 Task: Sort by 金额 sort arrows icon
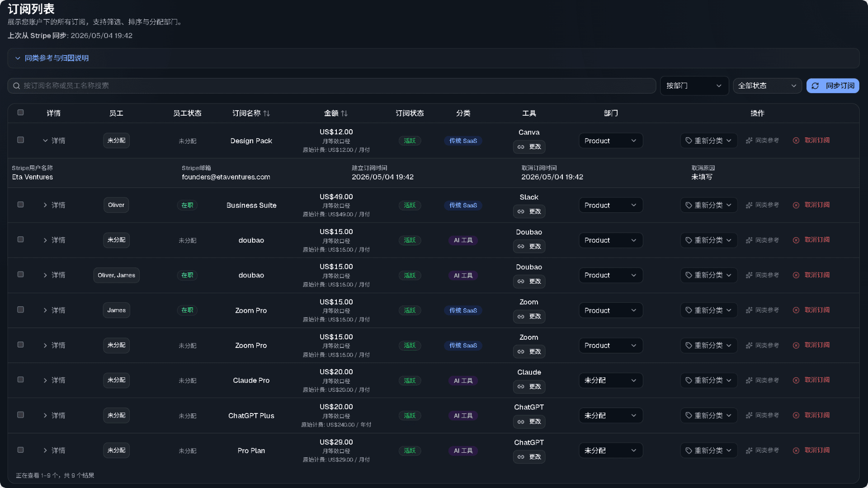344,113
